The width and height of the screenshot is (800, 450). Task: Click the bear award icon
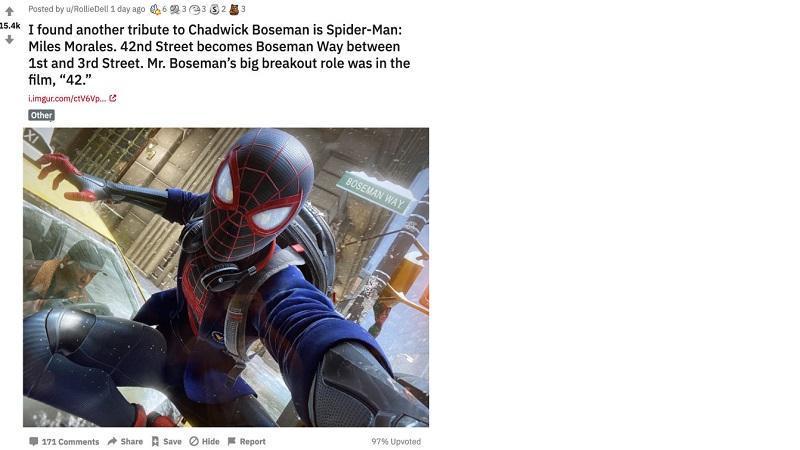[x=234, y=9]
